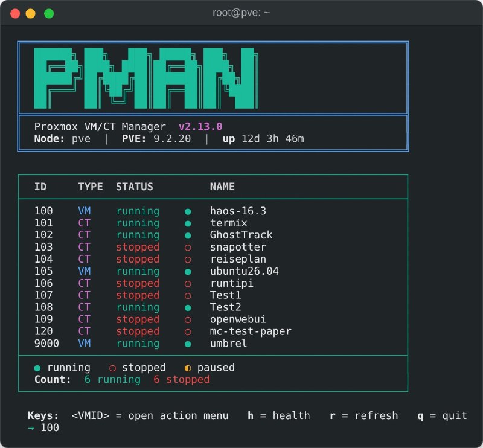Screen dimensions: 483x448
Task: Click the running status dot for umbrel
Action: pyautogui.click(x=188, y=344)
